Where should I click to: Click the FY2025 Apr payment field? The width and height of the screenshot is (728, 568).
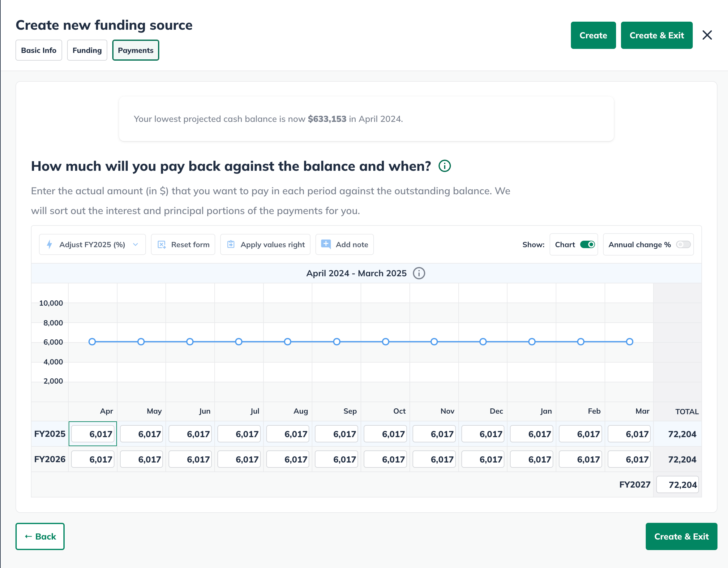(x=93, y=434)
